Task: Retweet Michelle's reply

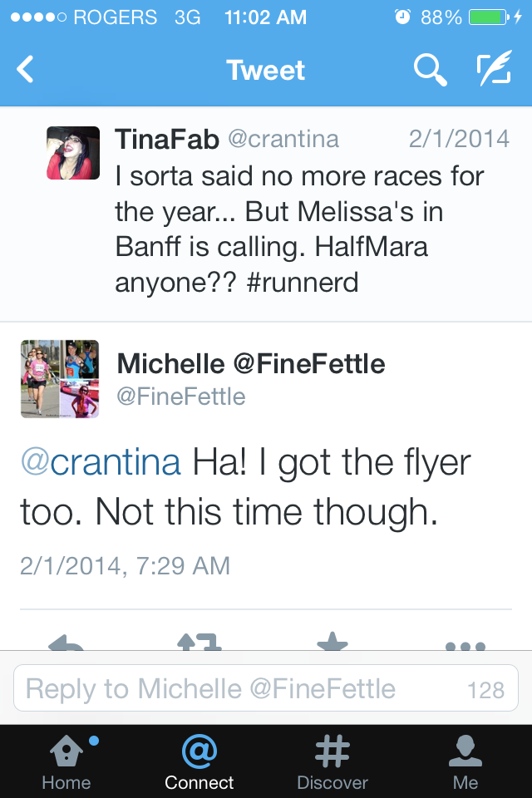Action: click(199, 642)
